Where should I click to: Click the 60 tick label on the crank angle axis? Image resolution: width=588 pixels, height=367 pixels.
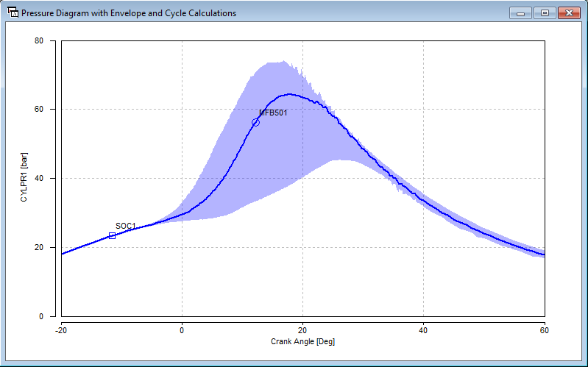coord(544,330)
